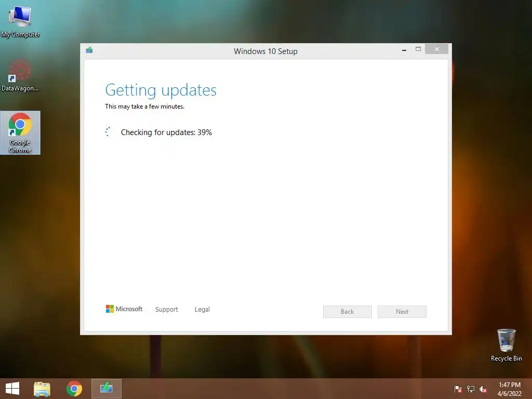Select the Recycle Bin icon
Viewport: 532px width, 399px height.
tap(506, 345)
